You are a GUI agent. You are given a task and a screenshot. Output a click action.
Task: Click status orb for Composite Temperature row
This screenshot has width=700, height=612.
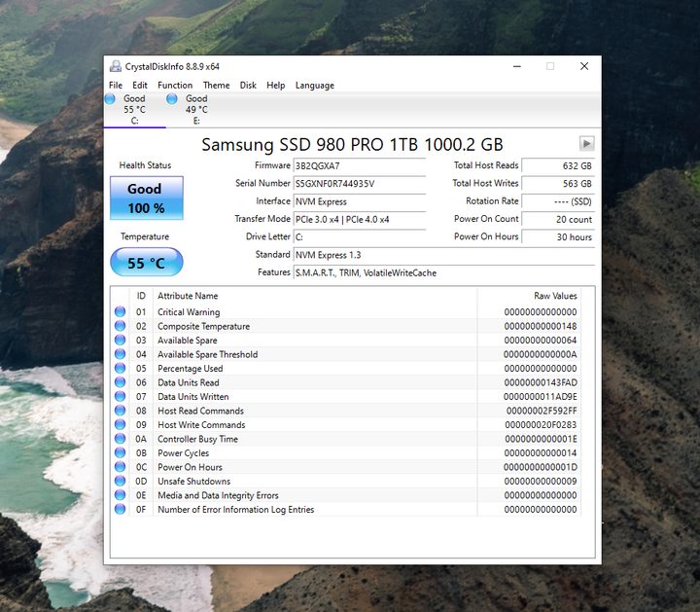[121, 326]
